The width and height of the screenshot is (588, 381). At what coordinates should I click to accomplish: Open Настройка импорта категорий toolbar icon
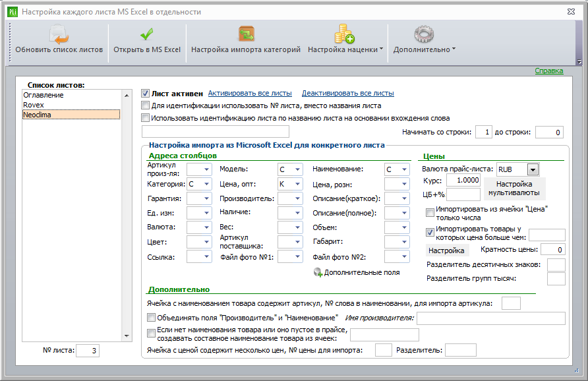click(x=246, y=34)
